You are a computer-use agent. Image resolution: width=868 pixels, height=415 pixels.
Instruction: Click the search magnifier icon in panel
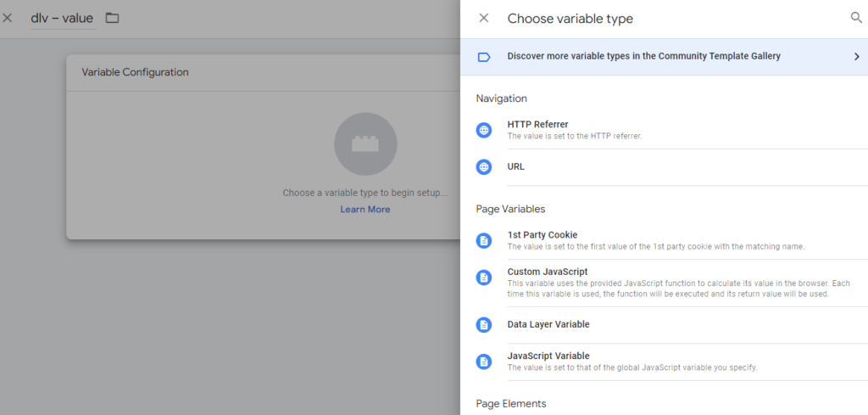point(856,18)
